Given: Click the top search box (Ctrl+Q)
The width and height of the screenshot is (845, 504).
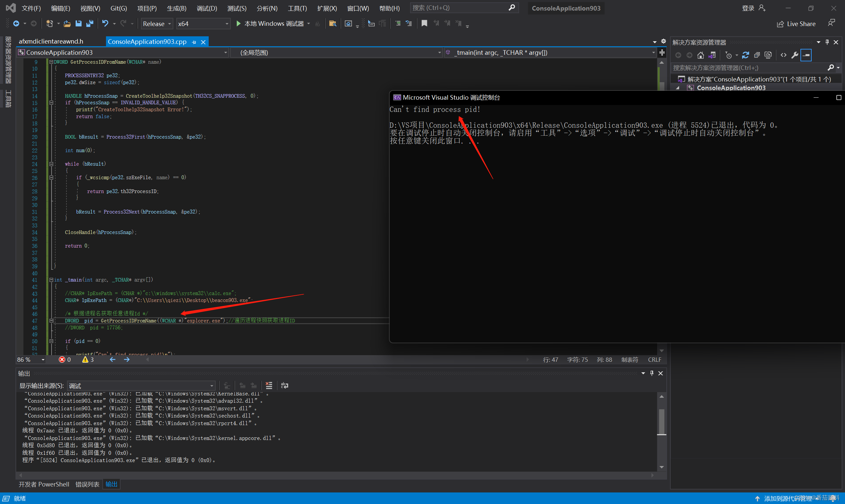Looking at the screenshot, I should tap(464, 8).
